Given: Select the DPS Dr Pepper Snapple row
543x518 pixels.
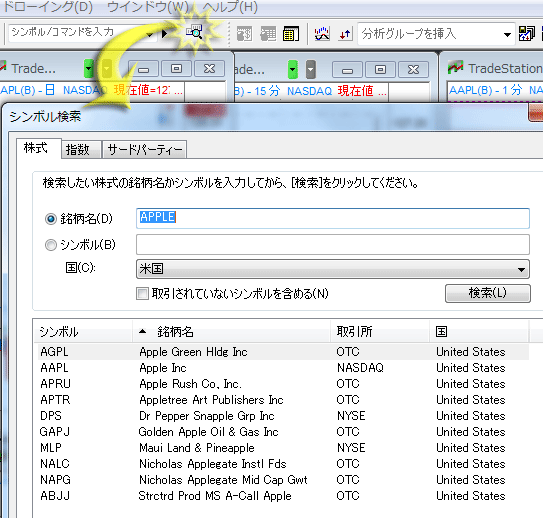Looking at the screenshot, I should [x=283, y=416].
